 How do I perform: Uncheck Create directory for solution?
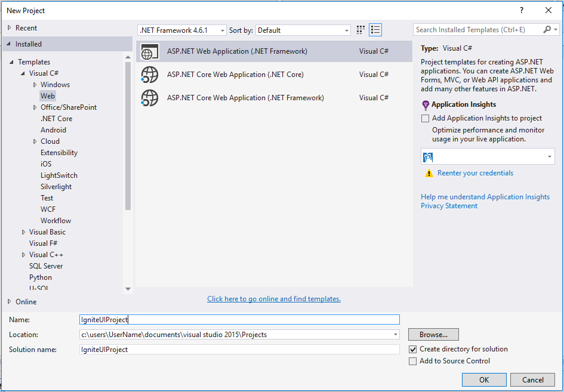[413, 349]
